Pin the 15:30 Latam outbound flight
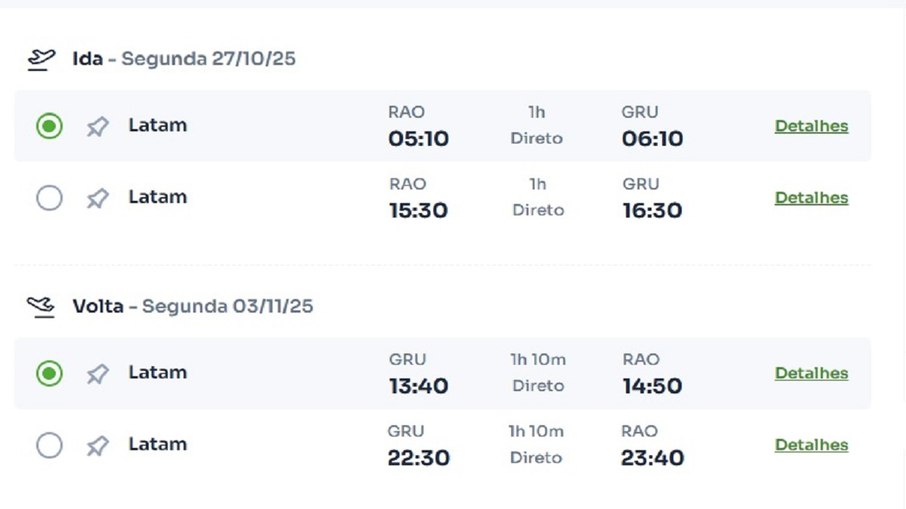The width and height of the screenshot is (906, 509). [x=98, y=198]
